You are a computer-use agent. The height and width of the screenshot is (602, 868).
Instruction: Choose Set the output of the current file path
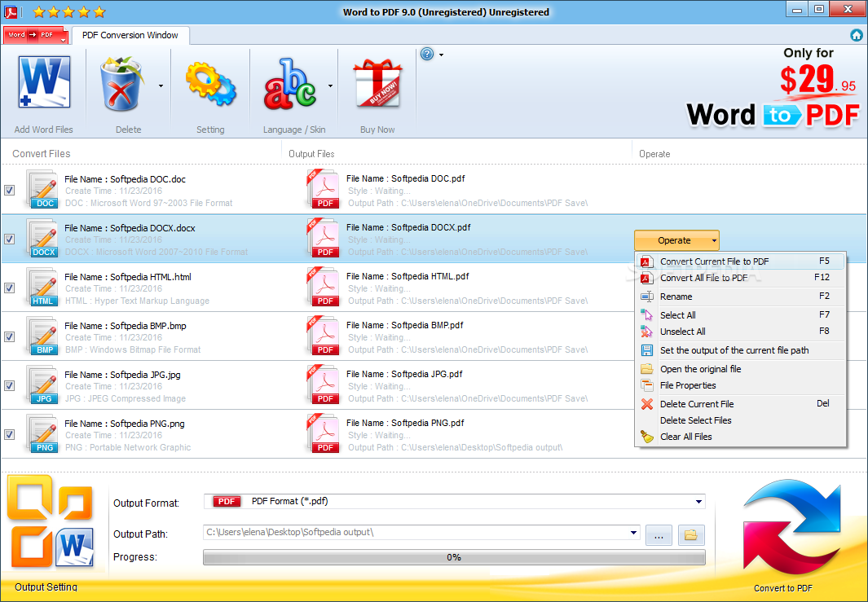coord(741,350)
